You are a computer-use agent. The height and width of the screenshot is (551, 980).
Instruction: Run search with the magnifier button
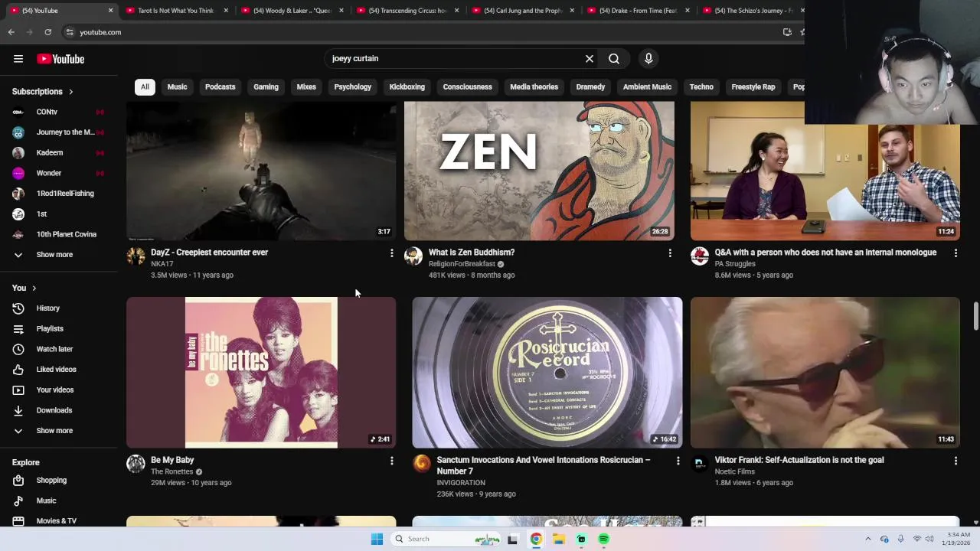click(x=614, y=59)
